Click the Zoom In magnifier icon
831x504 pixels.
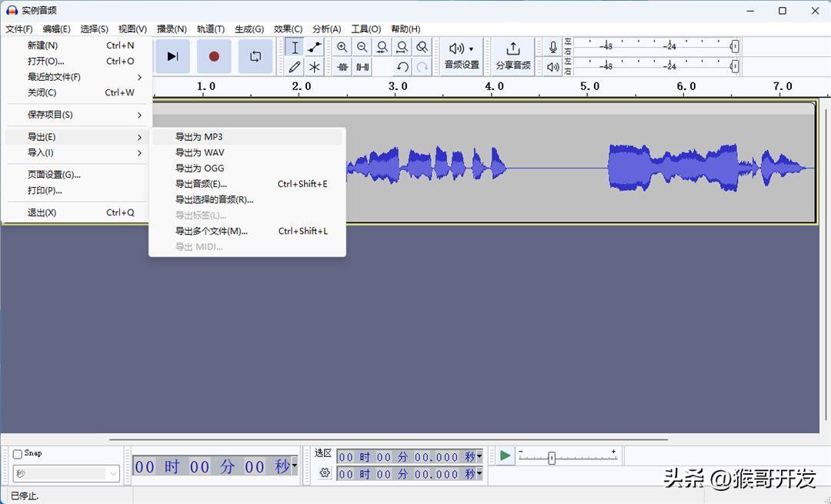click(x=342, y=47)
